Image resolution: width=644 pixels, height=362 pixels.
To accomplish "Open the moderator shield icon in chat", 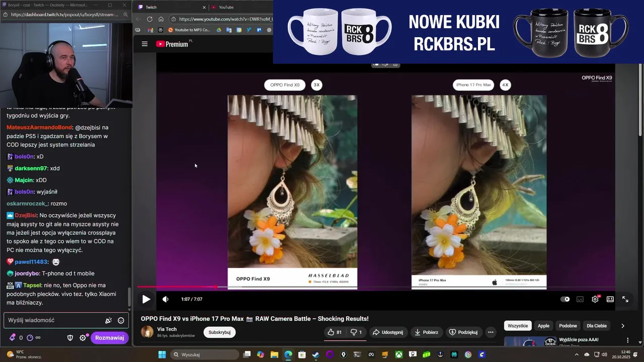I will click(x=70, y=338).
